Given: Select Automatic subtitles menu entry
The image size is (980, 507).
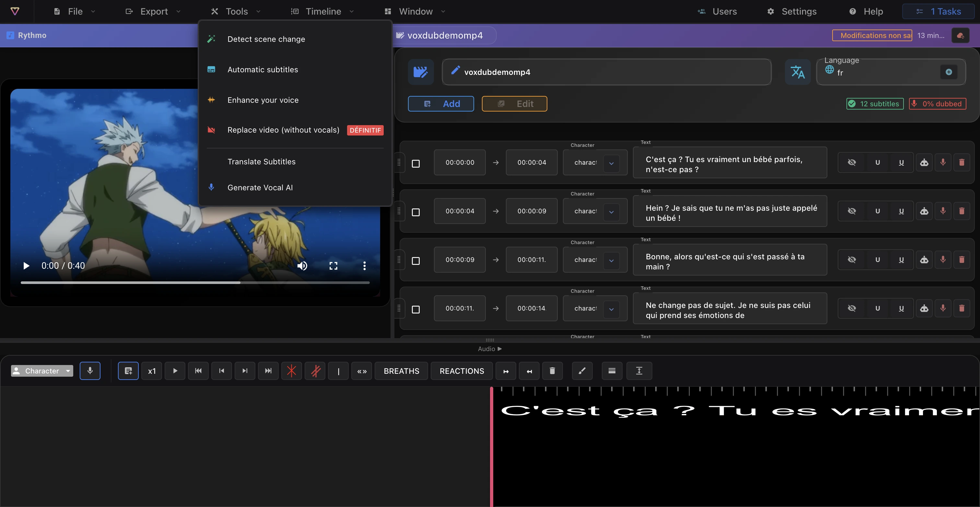Looking at the screenshot, I should coord(295,70).
